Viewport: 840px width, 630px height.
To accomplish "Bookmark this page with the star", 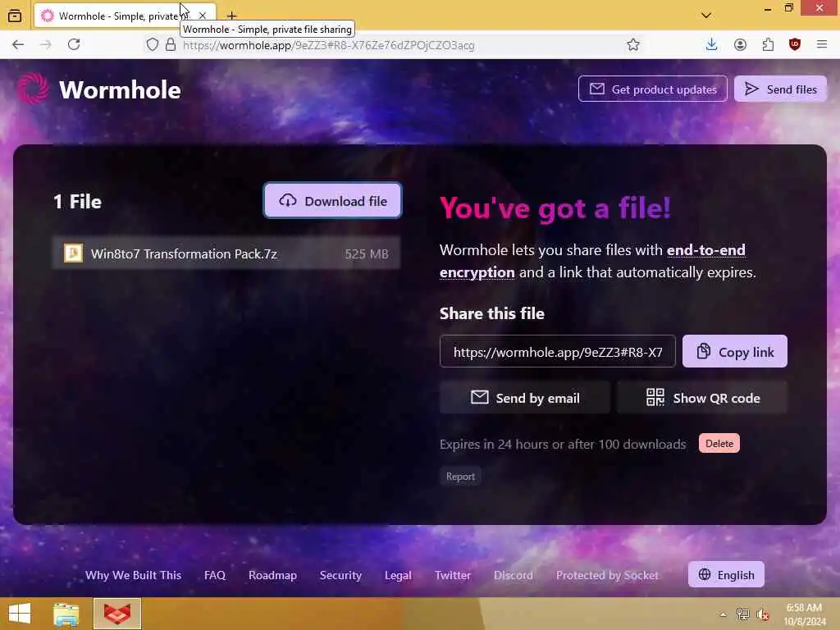I will point(633,44).
